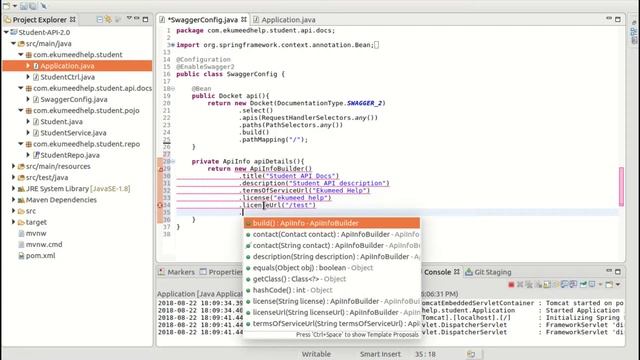640x360 pixels.
Task: Click the Save All toolbar icon
Action: pos(33,6)
